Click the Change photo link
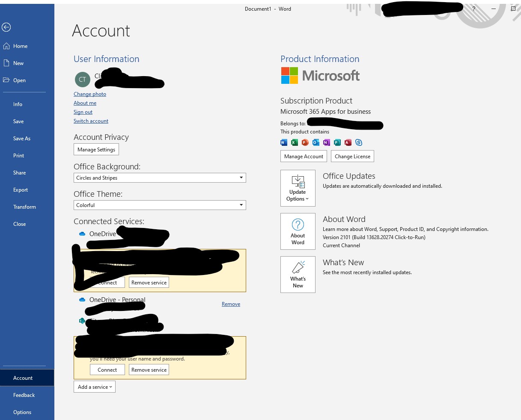This screenshot has height=420, width=521. click(x=90, y=94)
